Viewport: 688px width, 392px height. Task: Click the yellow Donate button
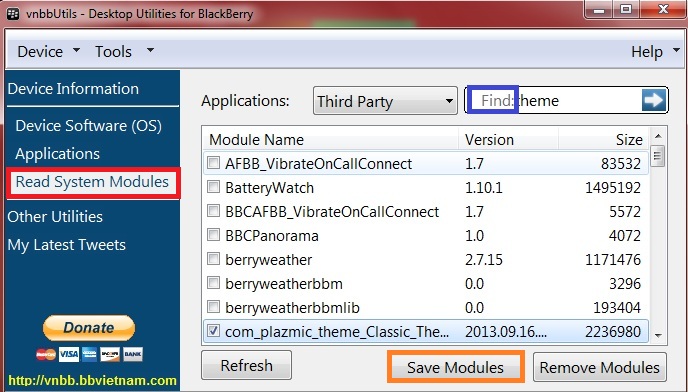pos(89,327)
